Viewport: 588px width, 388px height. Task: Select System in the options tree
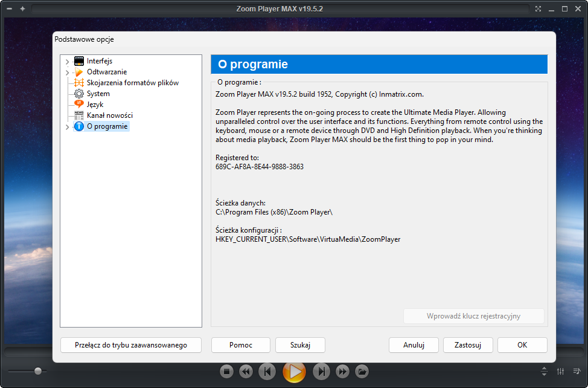pos(98,94)
